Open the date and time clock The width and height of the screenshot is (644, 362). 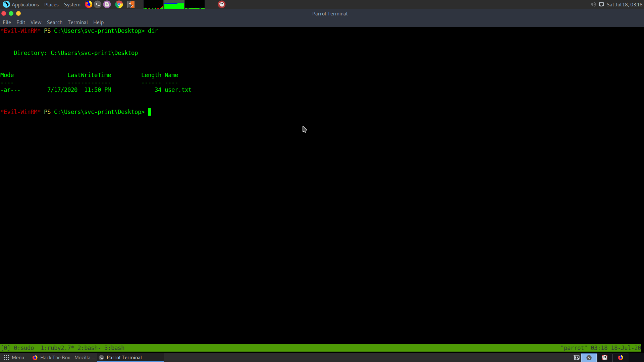pos(624,5)
